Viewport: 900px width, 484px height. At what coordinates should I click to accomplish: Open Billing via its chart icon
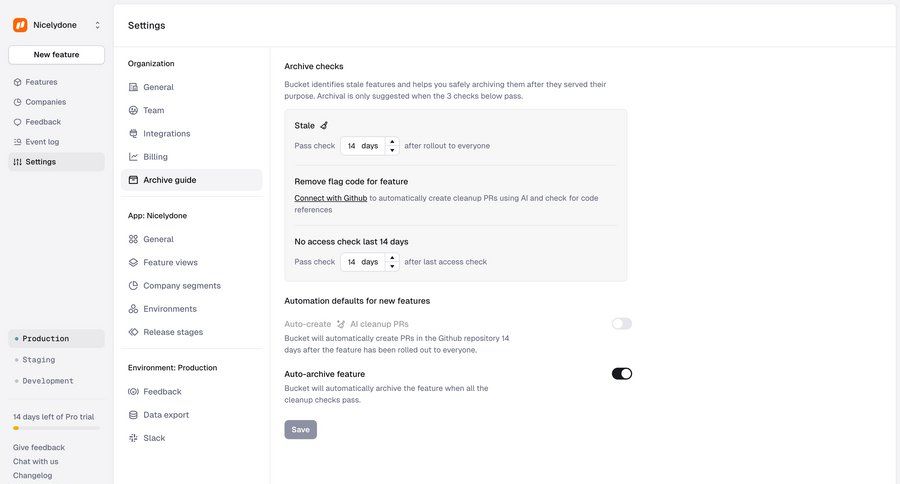click(133, 157)
